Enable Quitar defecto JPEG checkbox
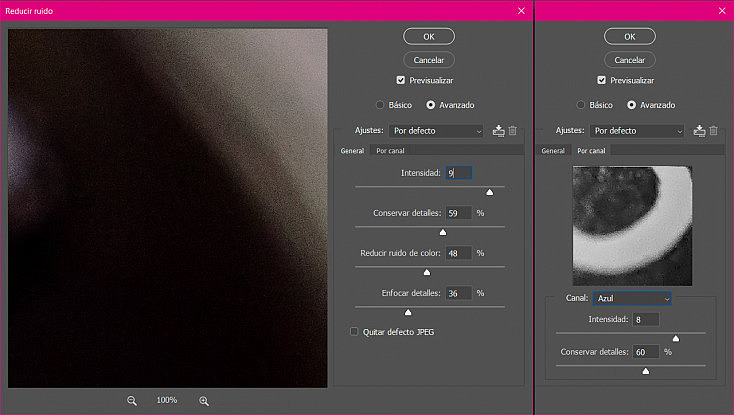Screen dimensions: 734x415 pos(354,331)
